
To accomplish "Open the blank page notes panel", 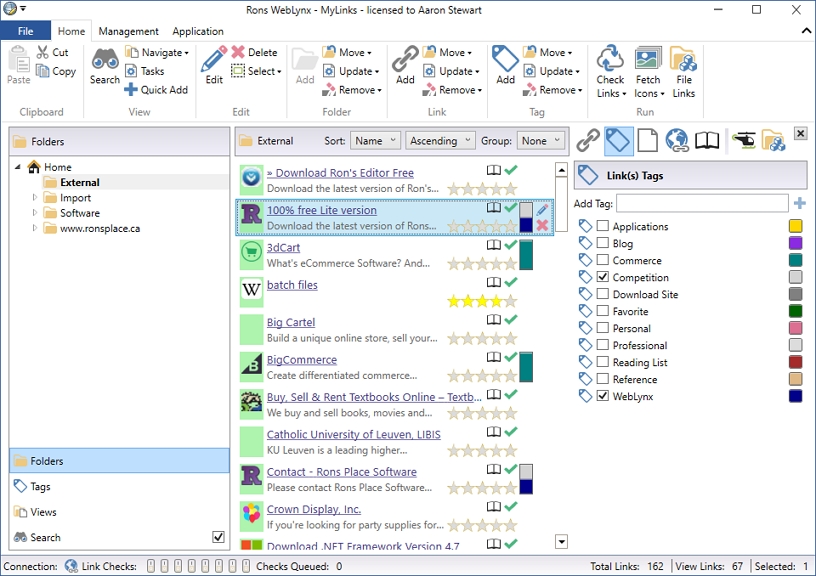I will point(647,140).
